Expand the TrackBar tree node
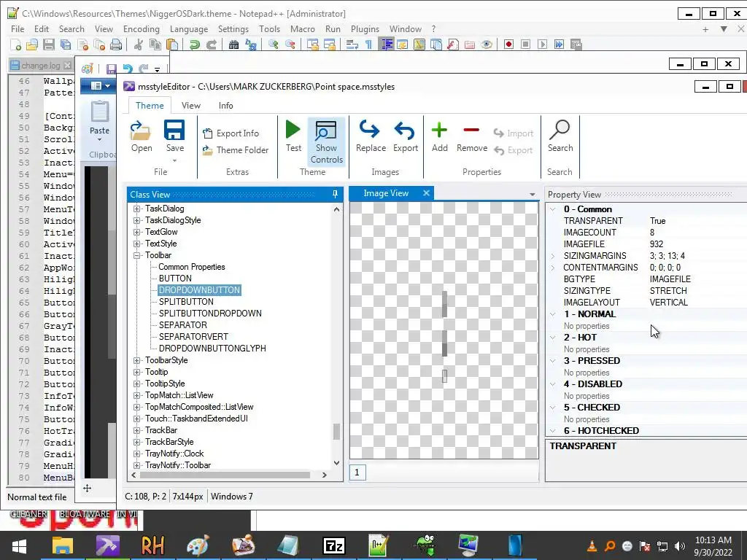 [x=136, y=430]
